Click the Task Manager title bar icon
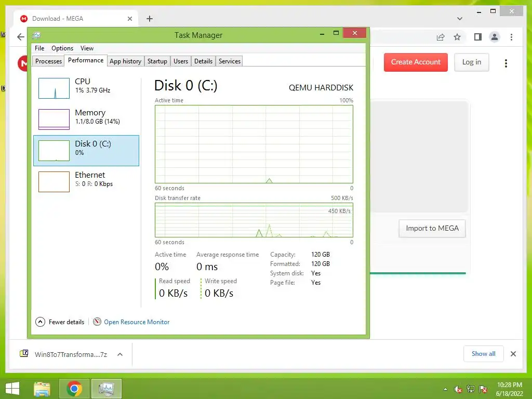This screenshot has height=399, width=532. click(x=36, y=35)
